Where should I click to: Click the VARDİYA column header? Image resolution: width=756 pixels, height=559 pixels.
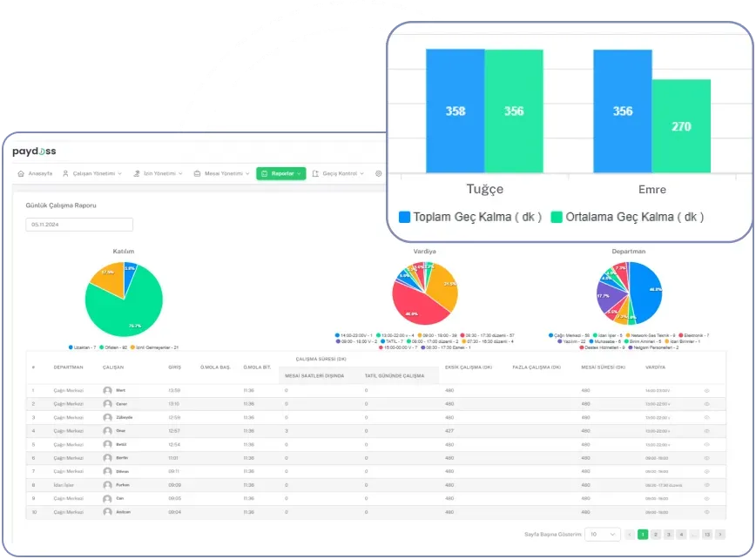[655, 367]
